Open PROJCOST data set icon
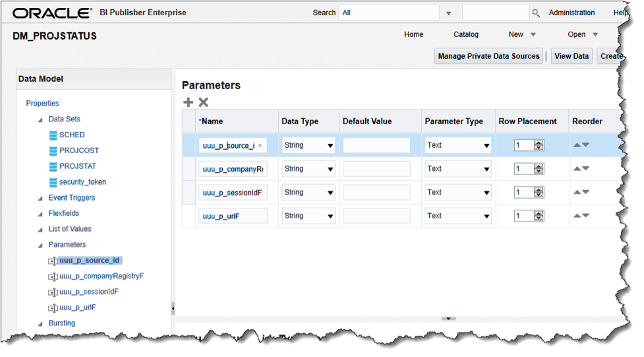 click(x=53, y=151)
